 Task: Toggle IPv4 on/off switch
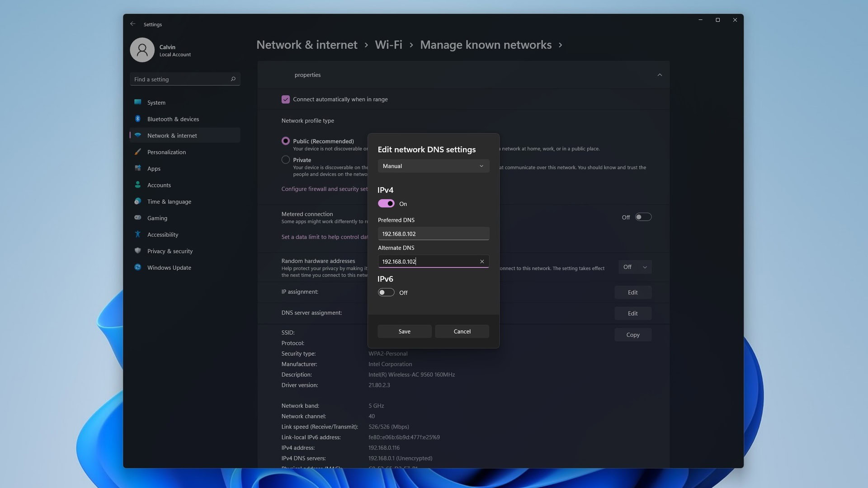point(386,203)
